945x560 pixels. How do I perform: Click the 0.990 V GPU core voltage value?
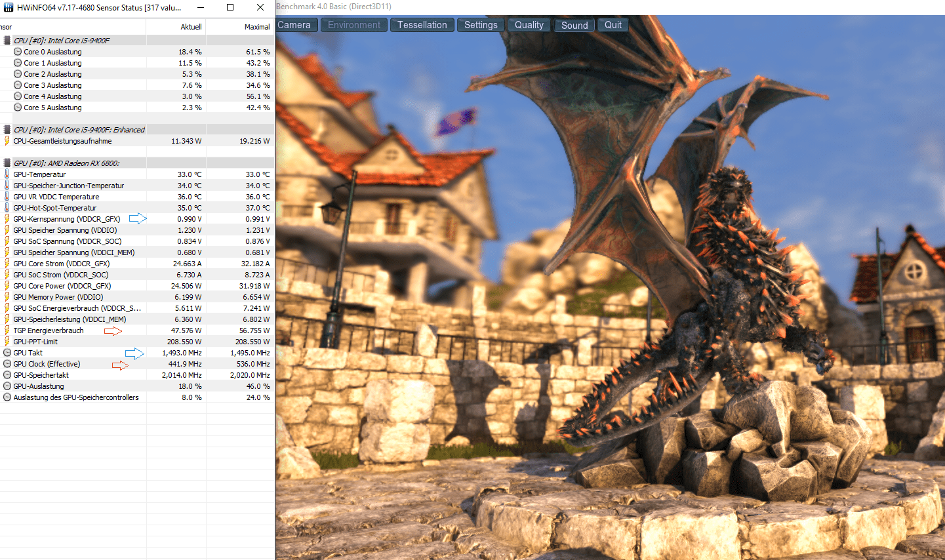tap(190, 219)
